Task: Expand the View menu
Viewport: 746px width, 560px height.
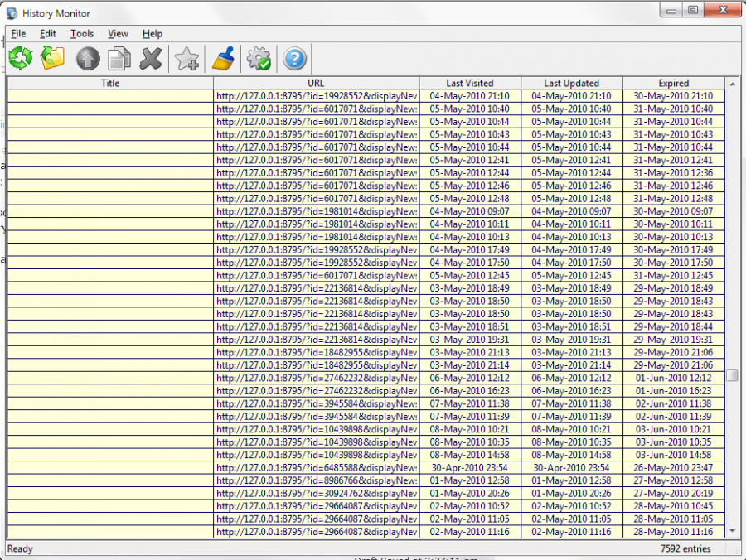Action: (x=118, y=34)
